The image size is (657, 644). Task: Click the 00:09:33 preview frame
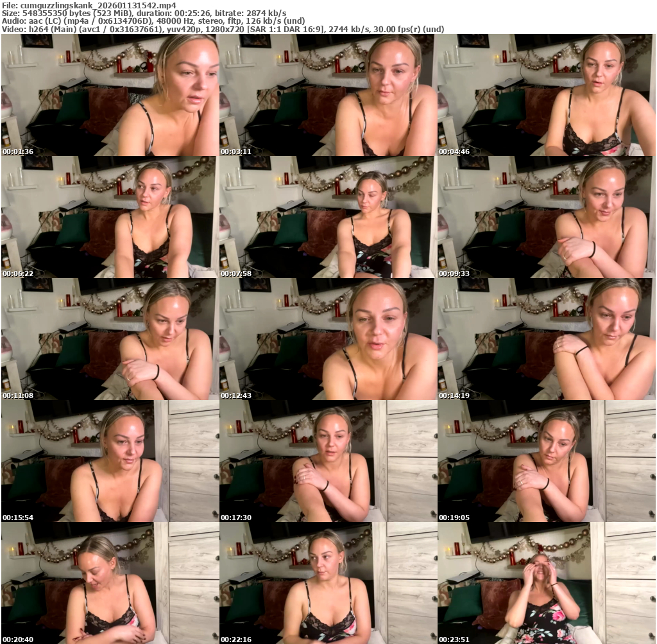click(x=547, y=217)
